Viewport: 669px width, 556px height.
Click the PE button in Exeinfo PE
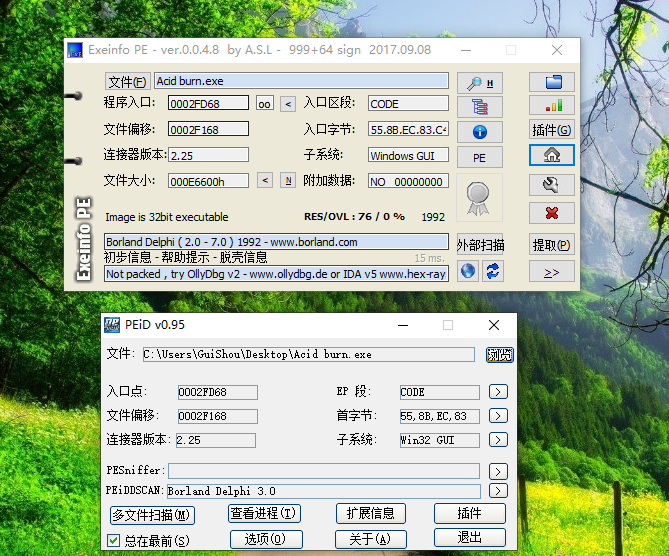click(x=480, y=157)
